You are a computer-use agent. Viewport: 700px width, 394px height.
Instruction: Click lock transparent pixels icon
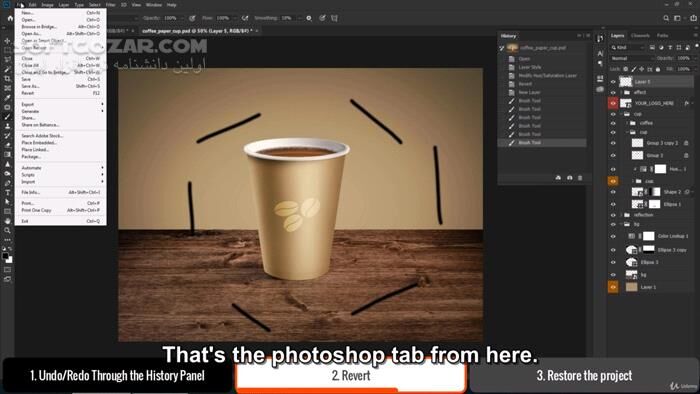click(625, 69)
